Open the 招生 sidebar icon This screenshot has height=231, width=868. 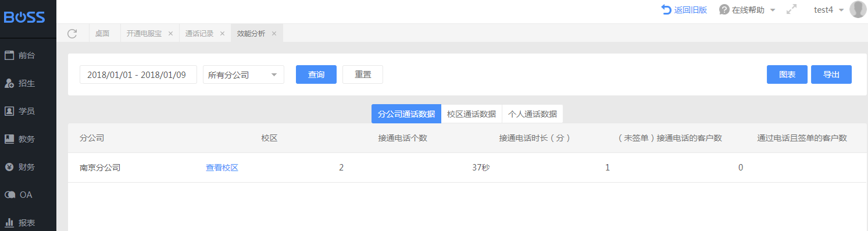tap(9, 83)
